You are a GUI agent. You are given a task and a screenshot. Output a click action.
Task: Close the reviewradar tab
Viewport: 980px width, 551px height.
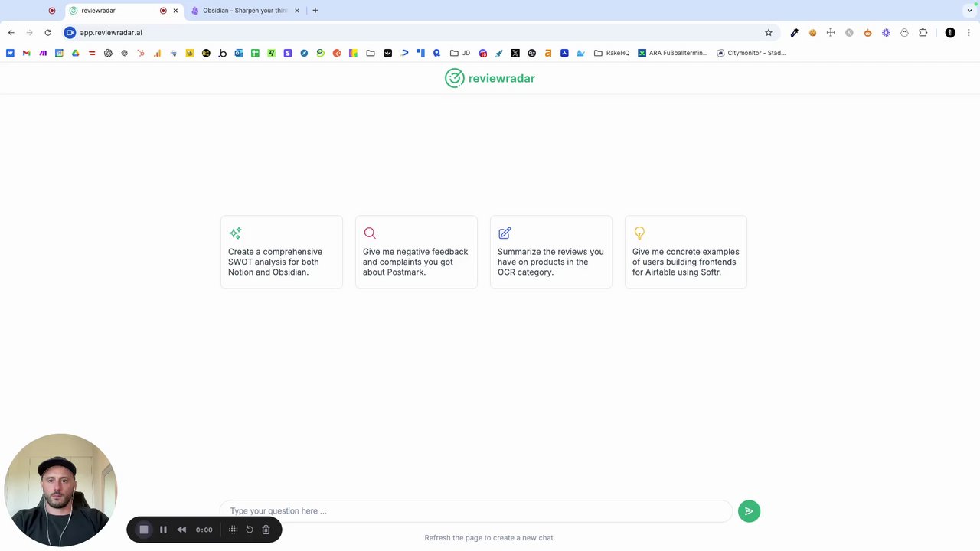coord(176,11)
